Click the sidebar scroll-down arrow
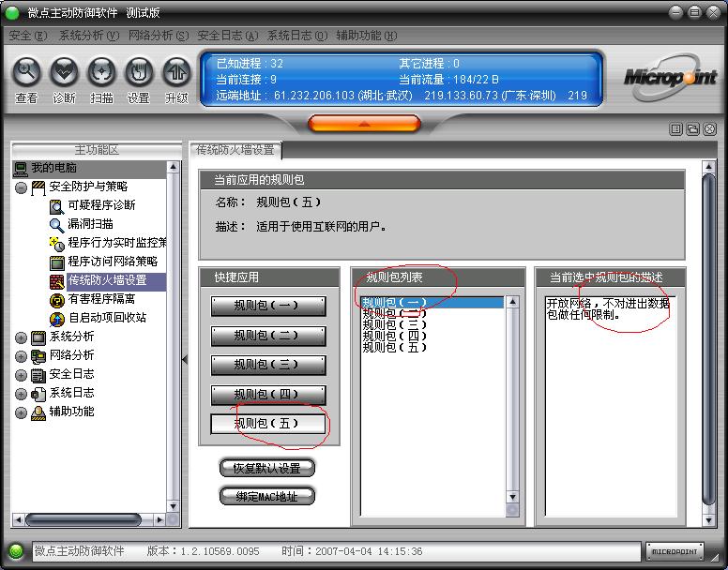The width and height of the screenshot is (728, 570). [173, 506]
